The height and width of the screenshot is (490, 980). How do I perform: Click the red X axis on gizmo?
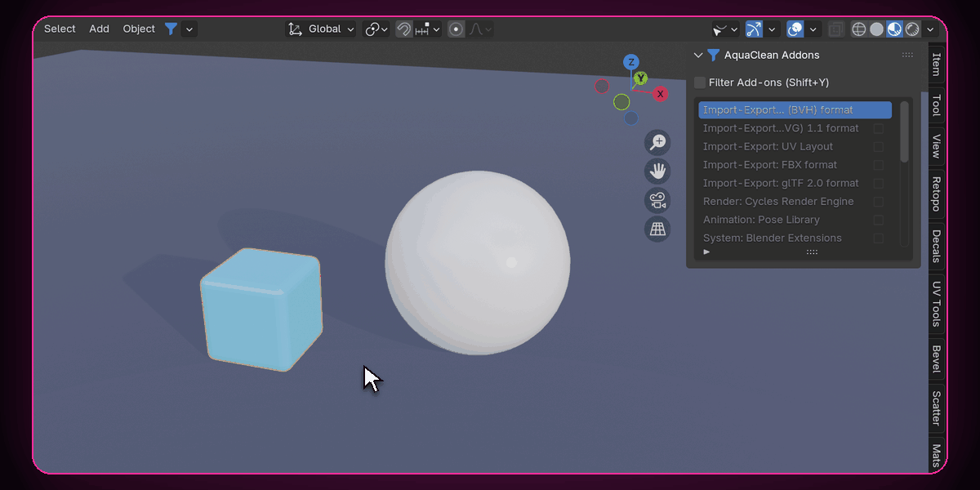[660, 94]
